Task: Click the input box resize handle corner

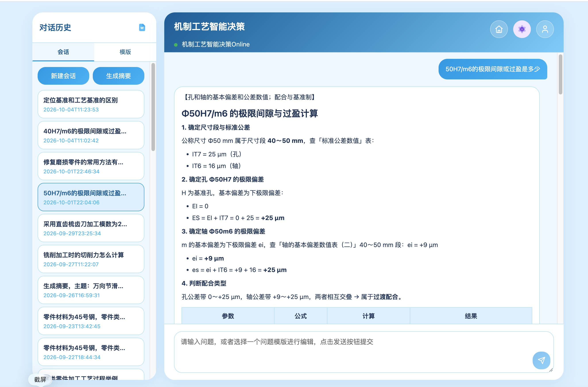Action: click(551, 370)
